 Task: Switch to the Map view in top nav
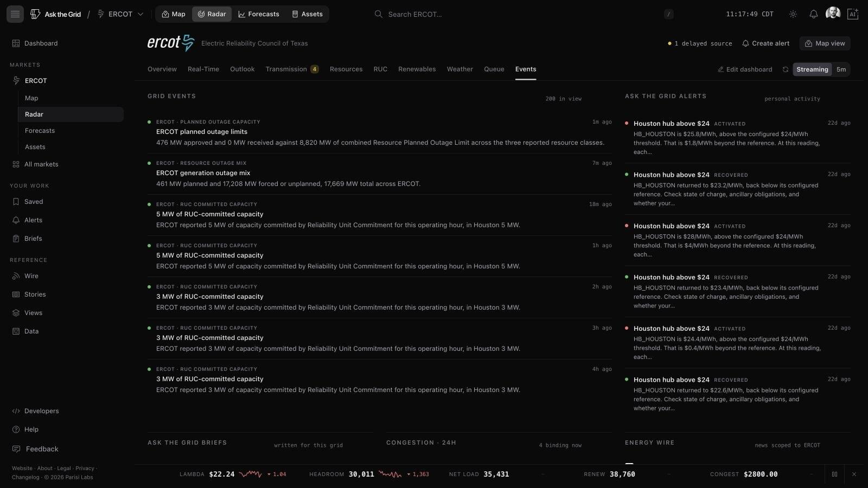(x=174, y=14)
